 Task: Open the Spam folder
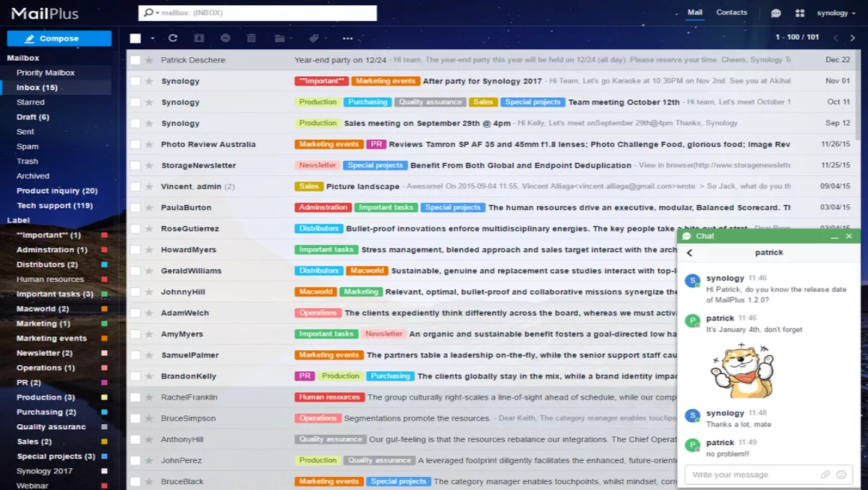[x=27, y=147]
